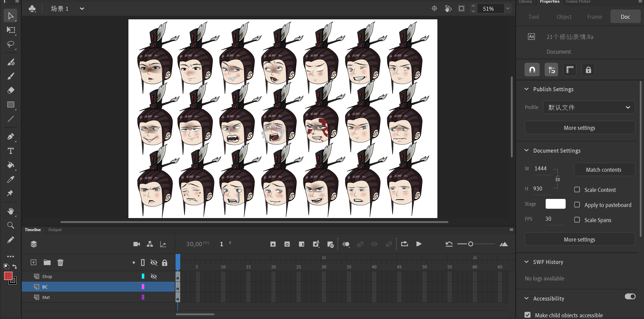Collapse the Publish Settings section

[527, 89]
